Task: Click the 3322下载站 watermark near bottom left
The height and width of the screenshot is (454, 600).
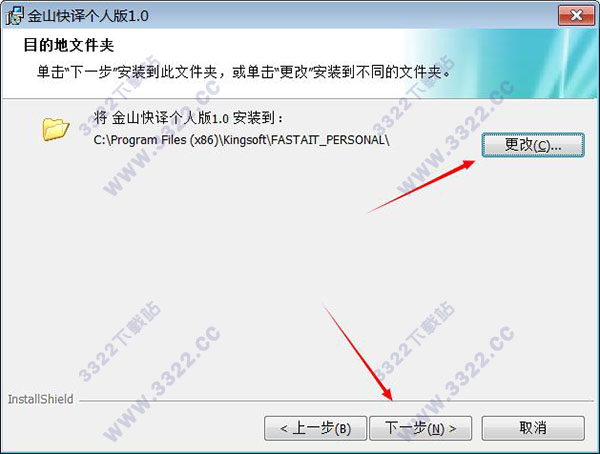Action: click(x=119, y=341)
